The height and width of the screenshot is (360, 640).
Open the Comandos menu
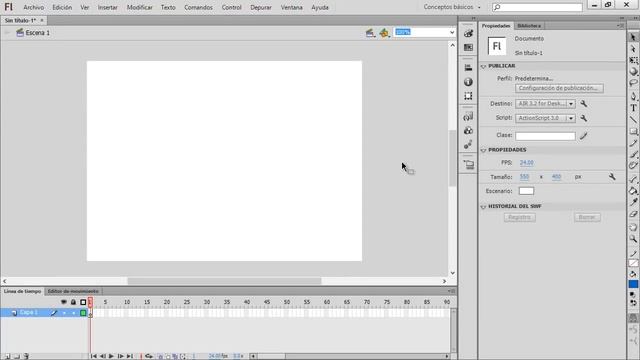click(x=198, y=7)
